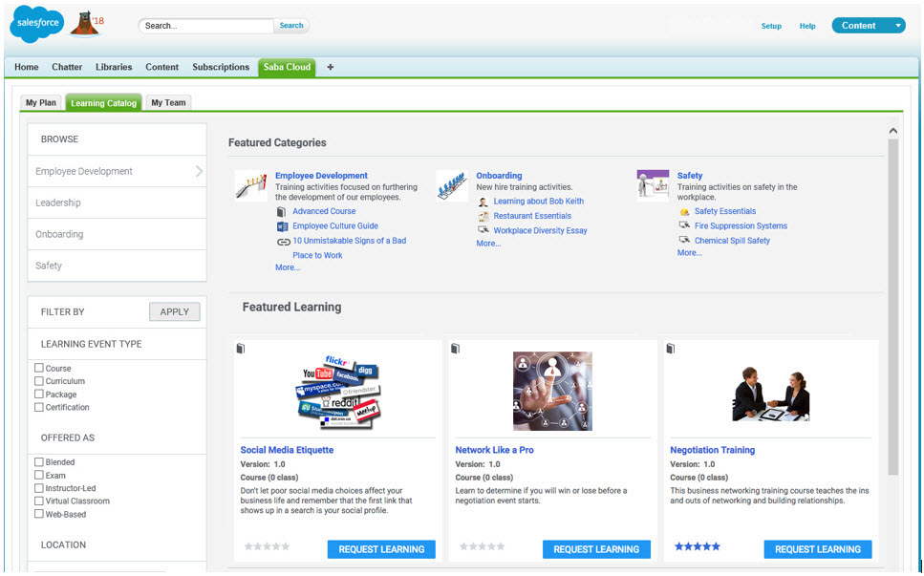The width and height of the screenshot is (924, 576).
Task: Open the Network Like a Pro thumbnail image
Action: pyautogui.click(x=552, y=391)
